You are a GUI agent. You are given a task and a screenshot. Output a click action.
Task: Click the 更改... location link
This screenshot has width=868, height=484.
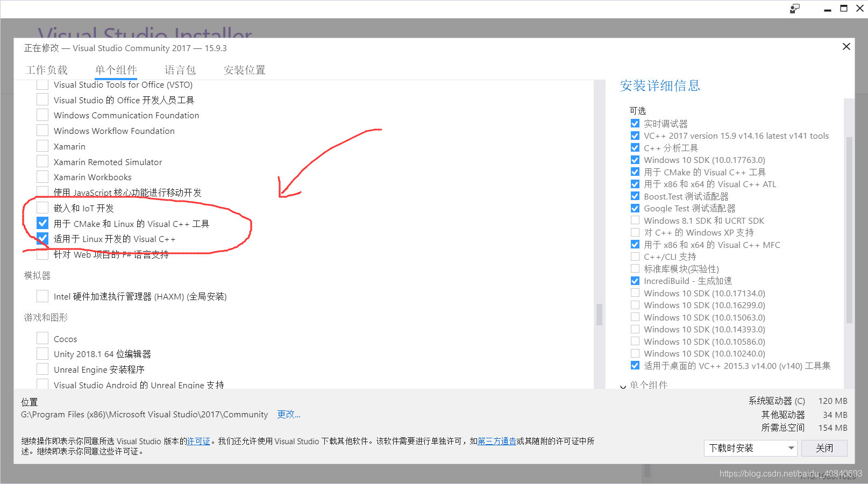(288, 414)
